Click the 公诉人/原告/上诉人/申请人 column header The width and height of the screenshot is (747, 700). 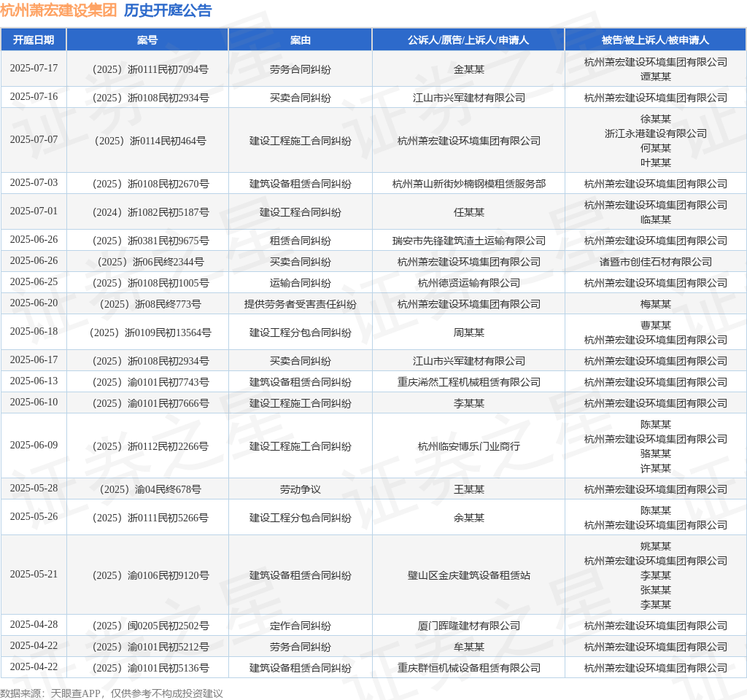(468, 40)
